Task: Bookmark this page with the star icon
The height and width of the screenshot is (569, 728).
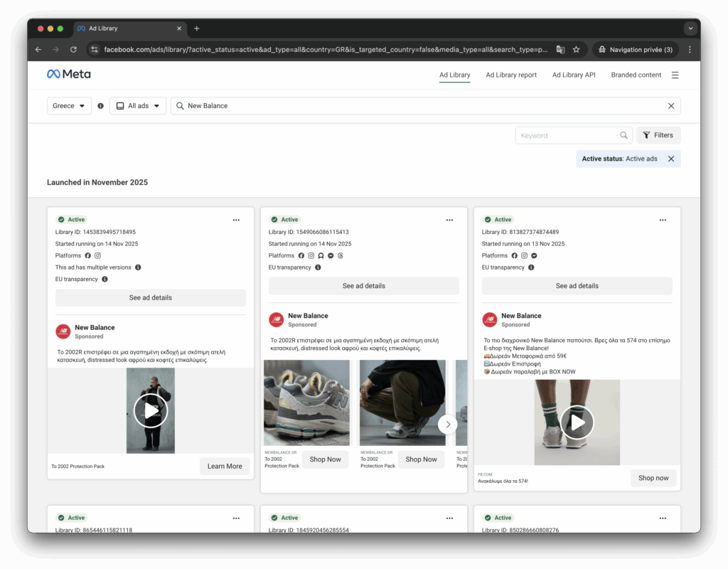Action: tap(577, 50)
